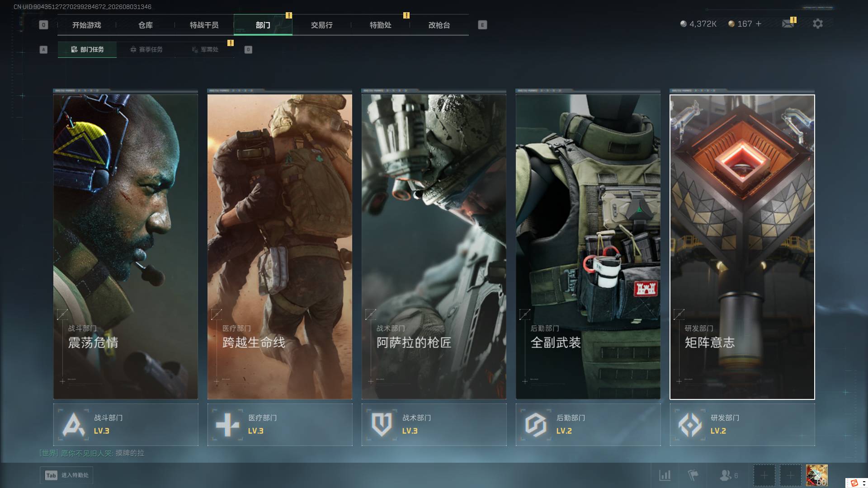The height and width of the screenshot is (488, 868).
Task: Switch to the 仓库 tab
Action: (x=146, y=25)
